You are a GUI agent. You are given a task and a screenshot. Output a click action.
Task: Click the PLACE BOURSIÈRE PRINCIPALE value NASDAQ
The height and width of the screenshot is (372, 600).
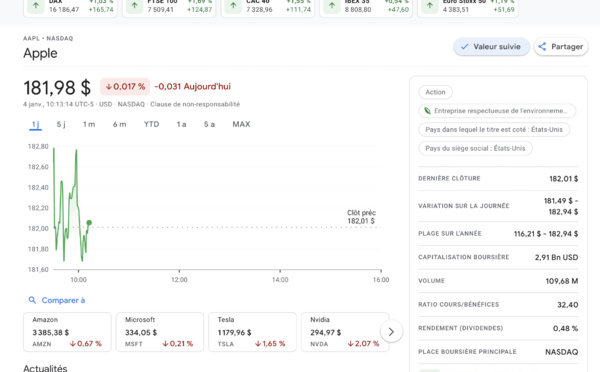(561, 352)
